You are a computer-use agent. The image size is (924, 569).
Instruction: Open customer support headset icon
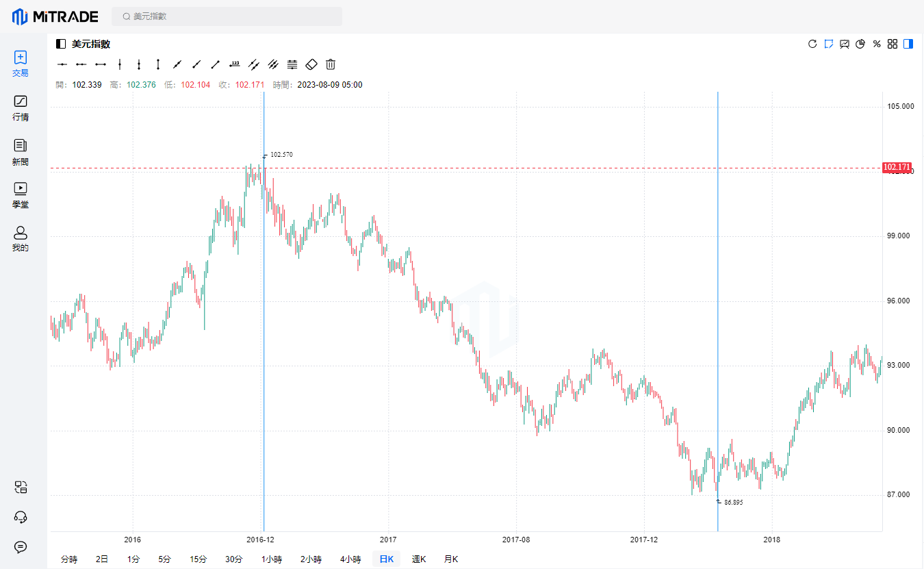click(21, 517)
